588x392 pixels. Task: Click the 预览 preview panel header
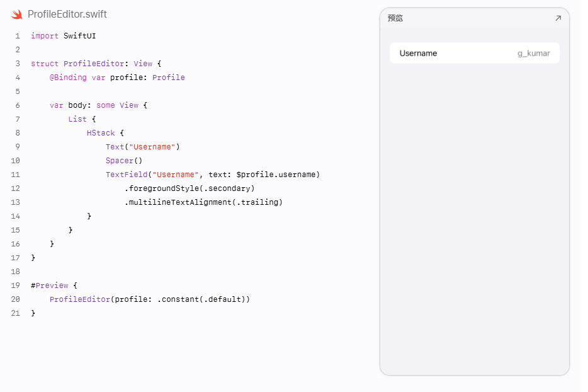click(x=395, y=18)
